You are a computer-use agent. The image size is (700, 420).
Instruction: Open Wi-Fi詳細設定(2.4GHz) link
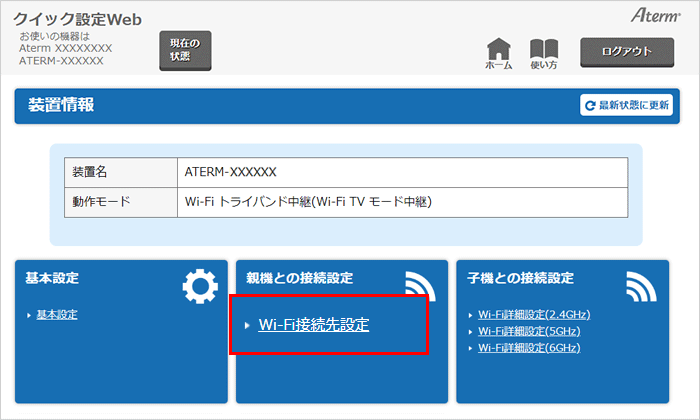pos(529,315)
